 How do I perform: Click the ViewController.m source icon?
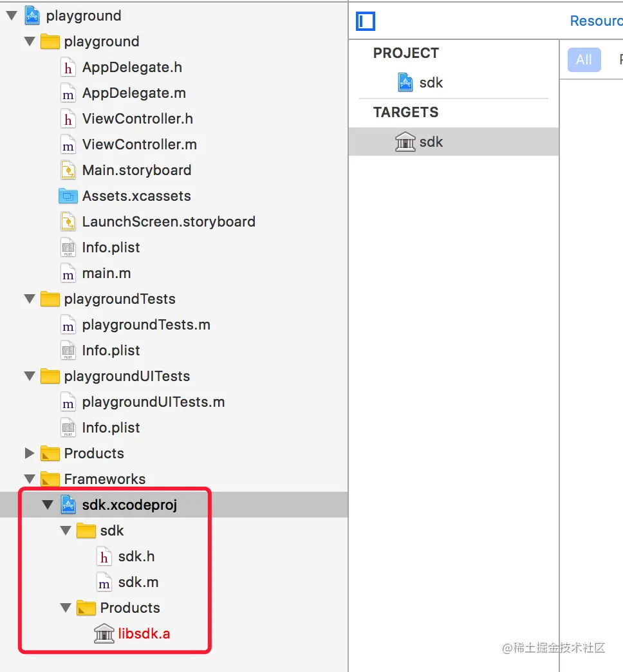[68, 145]
